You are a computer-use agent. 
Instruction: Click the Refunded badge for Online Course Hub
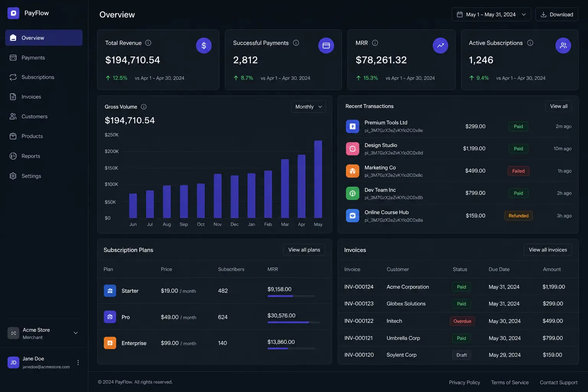pyautogui.click(x=518, y=216)
